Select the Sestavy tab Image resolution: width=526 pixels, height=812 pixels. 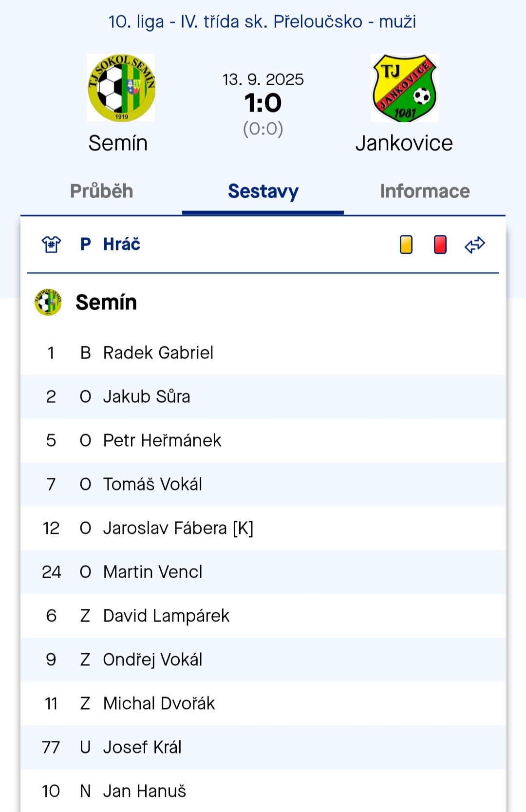[263, 191]
